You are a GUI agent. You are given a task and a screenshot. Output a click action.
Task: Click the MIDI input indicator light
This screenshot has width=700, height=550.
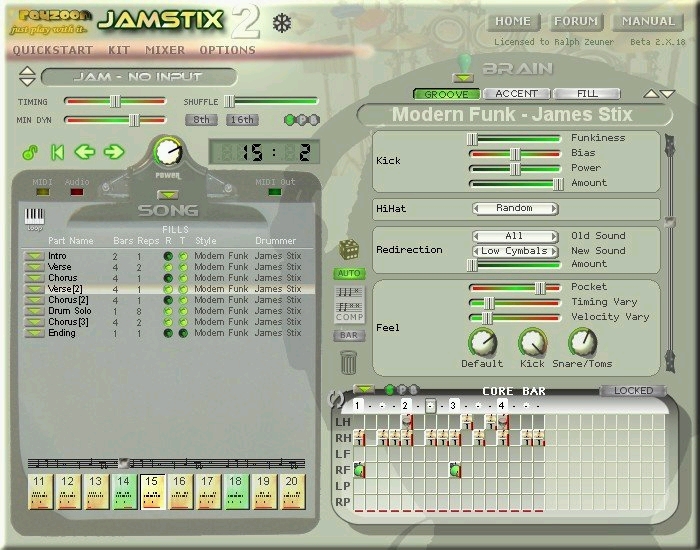tap(43, 192)
